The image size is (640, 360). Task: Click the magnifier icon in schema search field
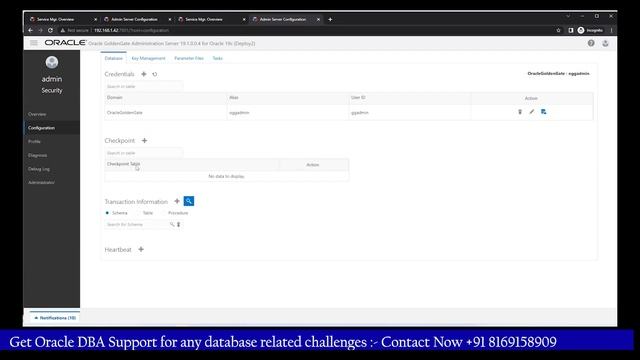click(x=172, y=224)
